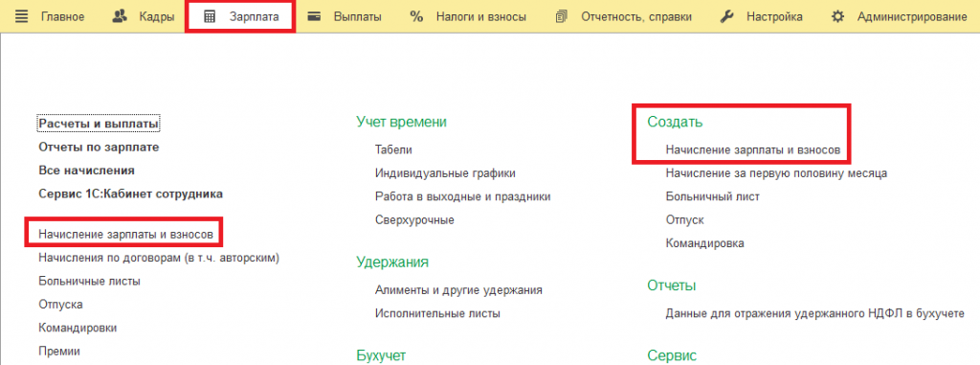Click the Сервис heading
The width and height of the screenshot is (980, 365).
pos(672,355)
